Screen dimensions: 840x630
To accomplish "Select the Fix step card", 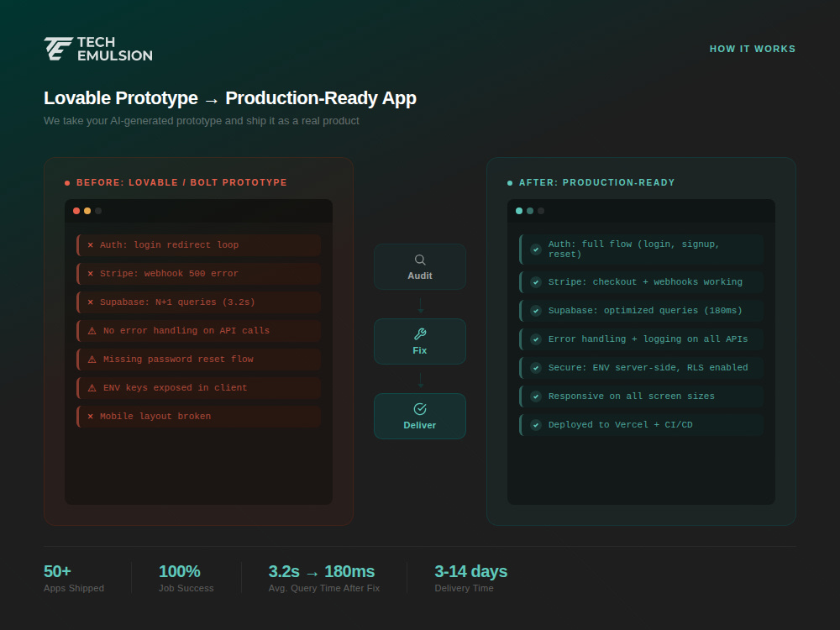I will point(420,342).
